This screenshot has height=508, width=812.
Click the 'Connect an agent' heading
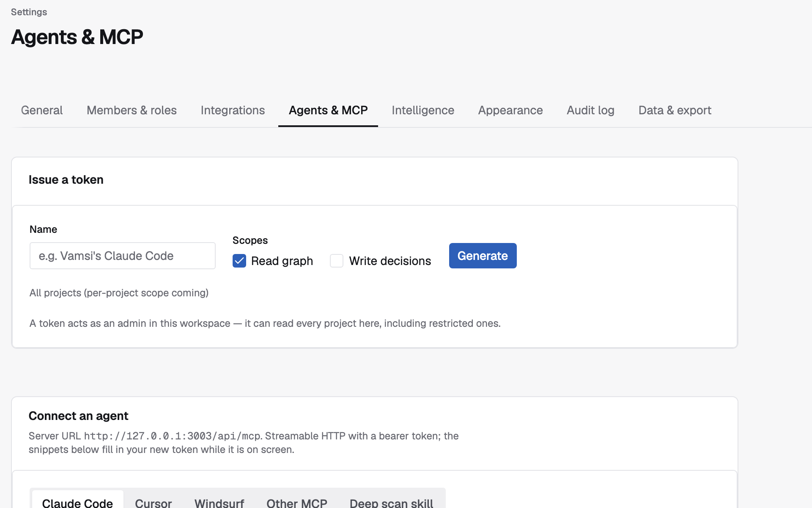(78, 416)
